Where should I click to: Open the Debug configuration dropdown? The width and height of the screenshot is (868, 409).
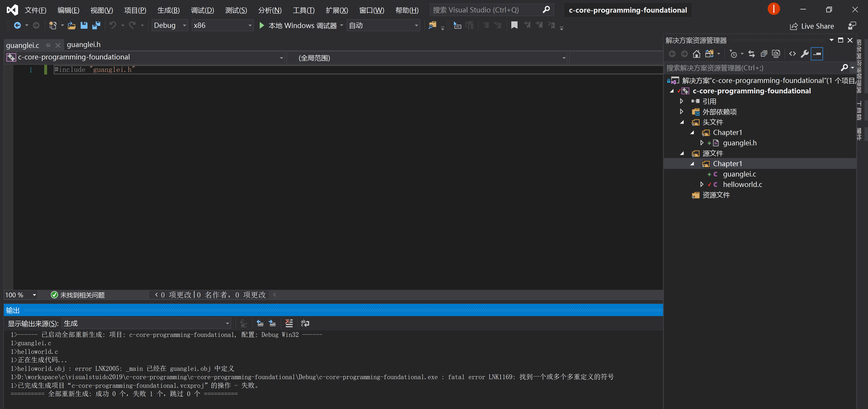170,25
